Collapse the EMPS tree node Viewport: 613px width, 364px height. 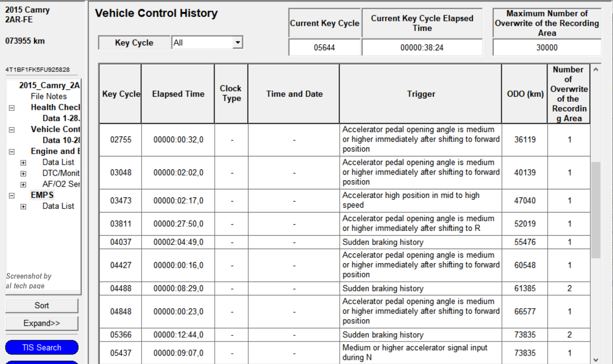pos(12,196)
